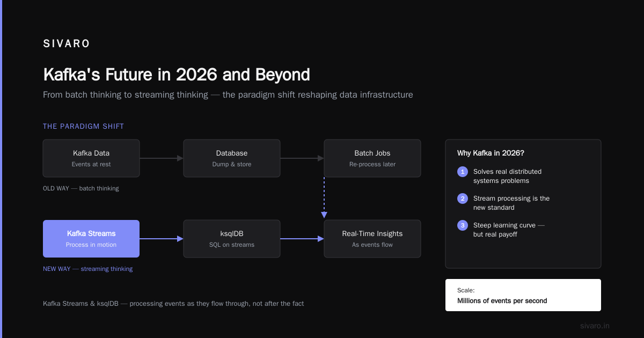The image size is (644, 338).
Task: Click the Scale: label
Action: click(x=466, y=290)
